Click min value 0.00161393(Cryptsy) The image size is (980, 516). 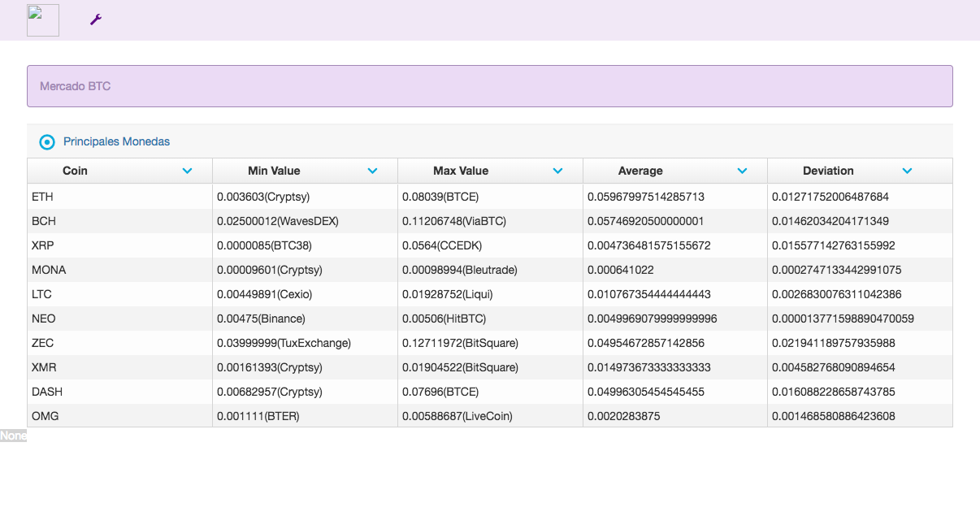pos(270,367)
